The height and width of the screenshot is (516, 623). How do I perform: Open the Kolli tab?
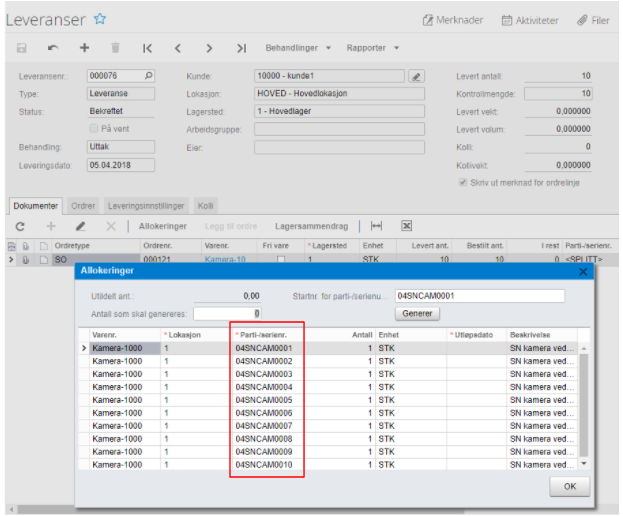click(x=205, y=206)
